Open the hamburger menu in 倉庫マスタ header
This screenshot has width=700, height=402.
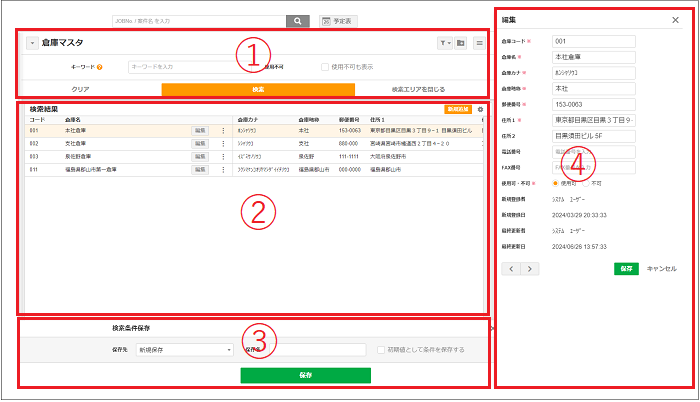pos(480,43)
